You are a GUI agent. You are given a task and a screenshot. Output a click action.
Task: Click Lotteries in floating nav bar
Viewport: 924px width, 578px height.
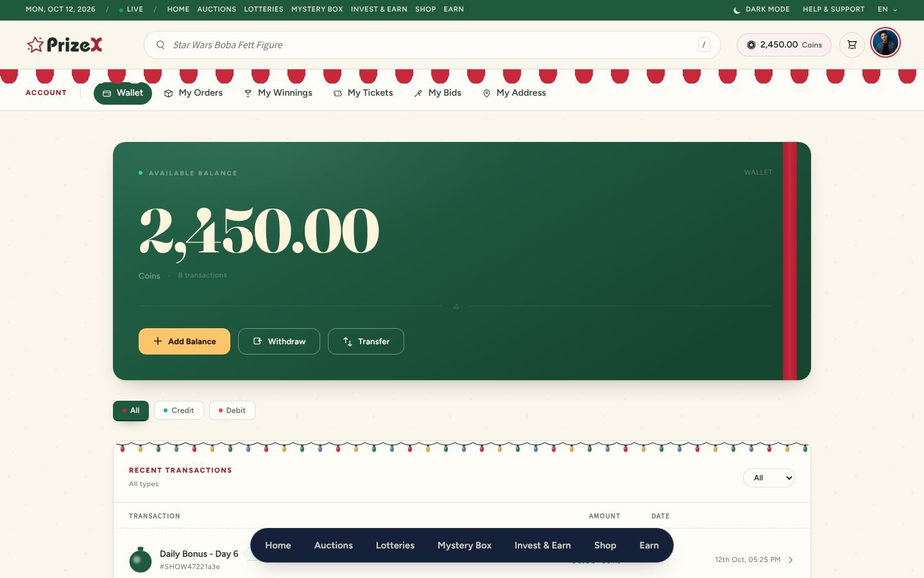[x=395, y=545]
